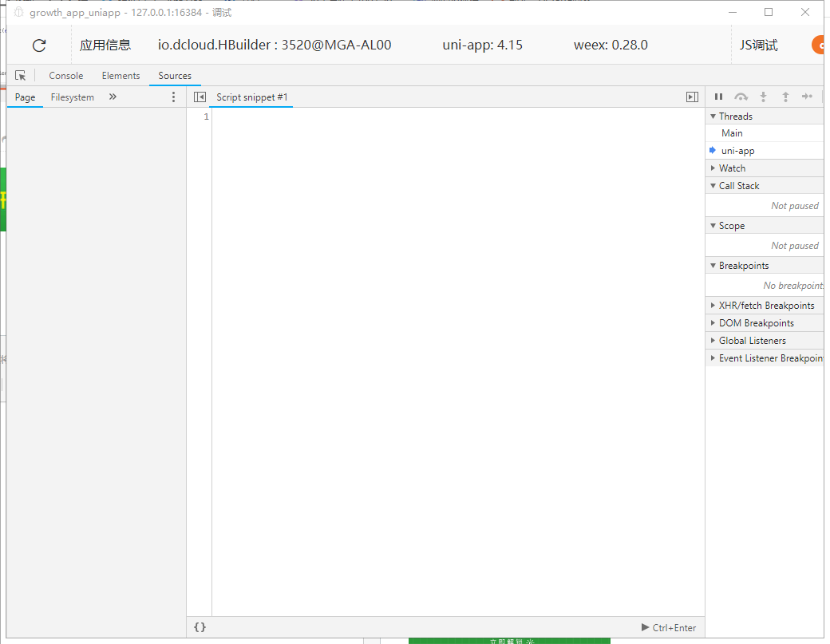The height and width of the screenshot is (644, 830).
Task: Switch to the Console tab
Action: [x=66, y=76]
